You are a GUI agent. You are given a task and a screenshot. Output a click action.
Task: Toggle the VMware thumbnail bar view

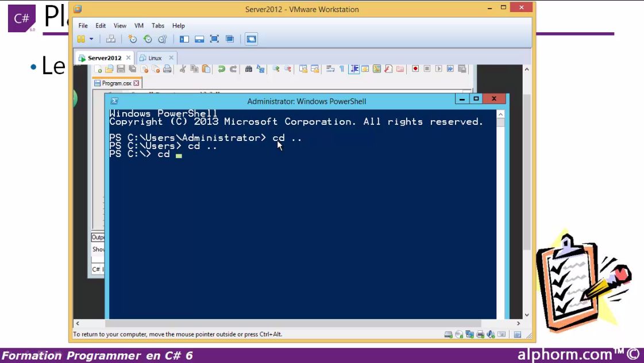click(199, 39)
